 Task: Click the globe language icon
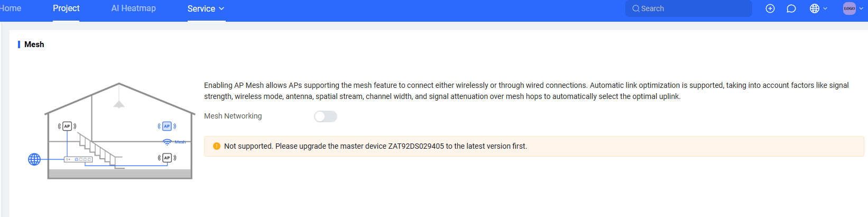815,8
